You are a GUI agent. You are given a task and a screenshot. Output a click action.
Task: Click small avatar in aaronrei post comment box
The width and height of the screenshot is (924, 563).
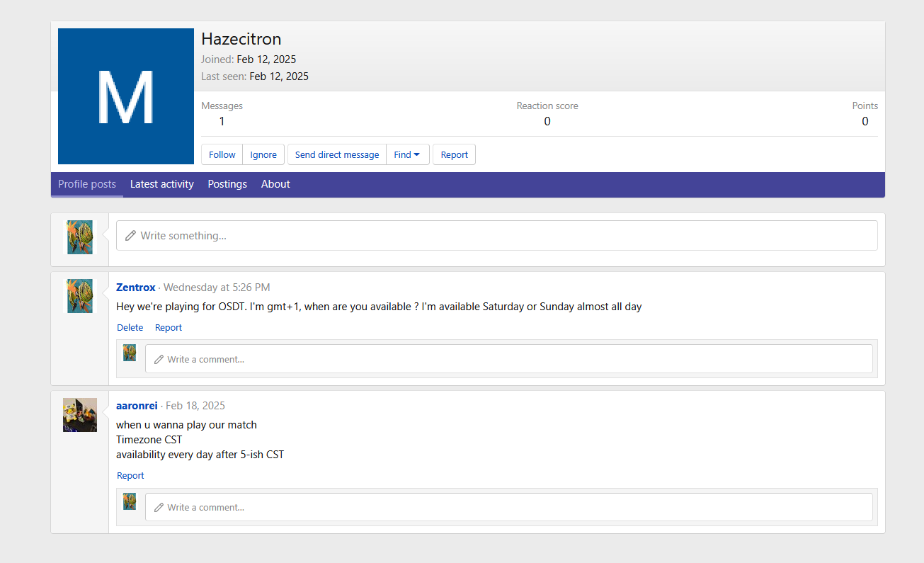click(x=130, y=501)
